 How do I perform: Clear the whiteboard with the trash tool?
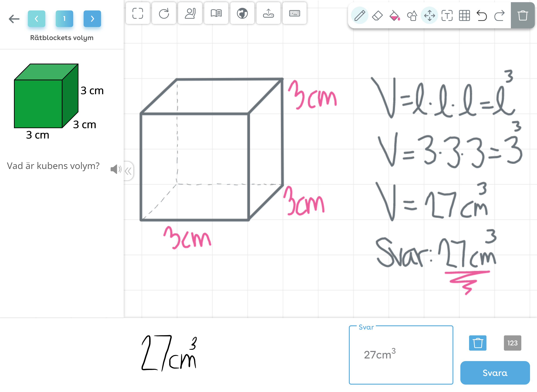523,15
